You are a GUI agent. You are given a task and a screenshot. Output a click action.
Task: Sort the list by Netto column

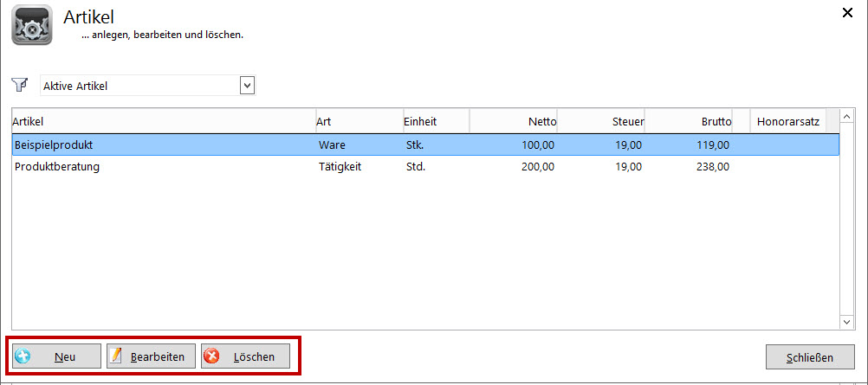pyautogui.click(x=514, y=122)
